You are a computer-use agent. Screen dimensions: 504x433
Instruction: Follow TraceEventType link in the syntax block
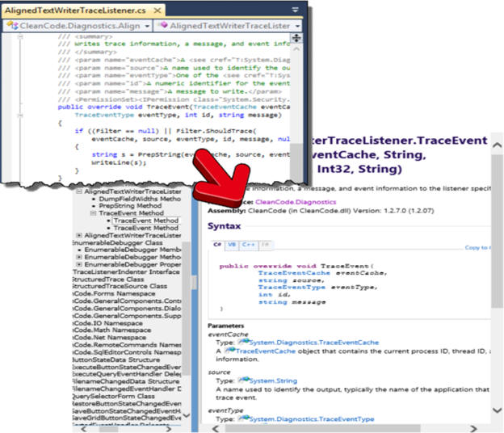tap(292, 288)
